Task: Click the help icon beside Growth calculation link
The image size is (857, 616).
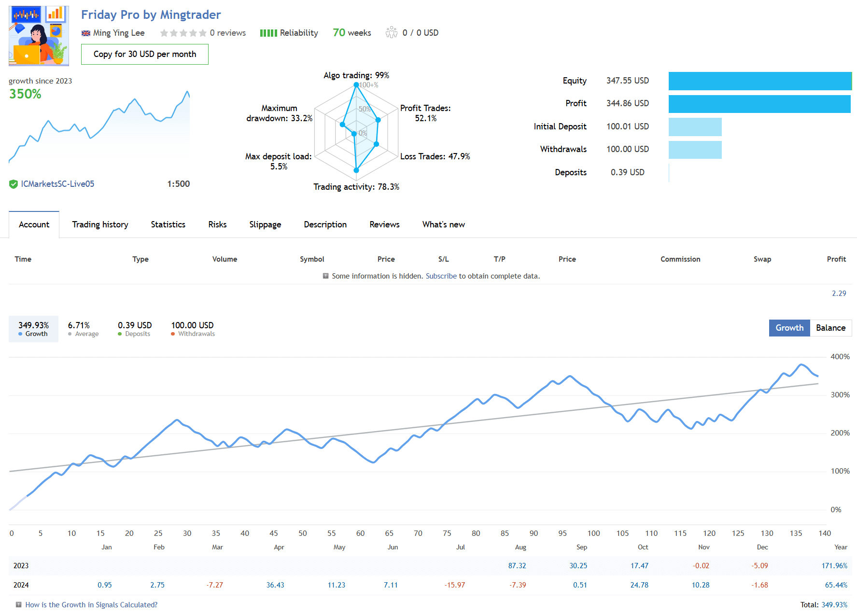Action: click(x=18, y=605)
